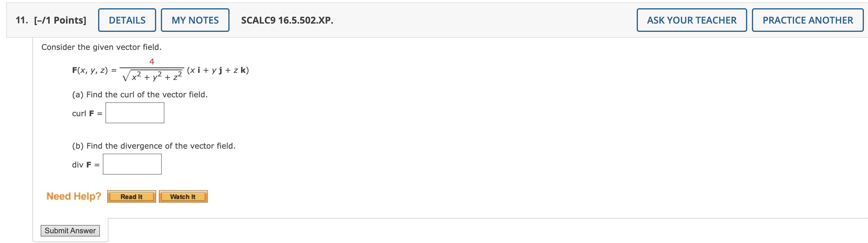This screenshot has width=868, height=243.
Task: Launch the tutorial video via Watch It
Action: (x=183, y=196)
